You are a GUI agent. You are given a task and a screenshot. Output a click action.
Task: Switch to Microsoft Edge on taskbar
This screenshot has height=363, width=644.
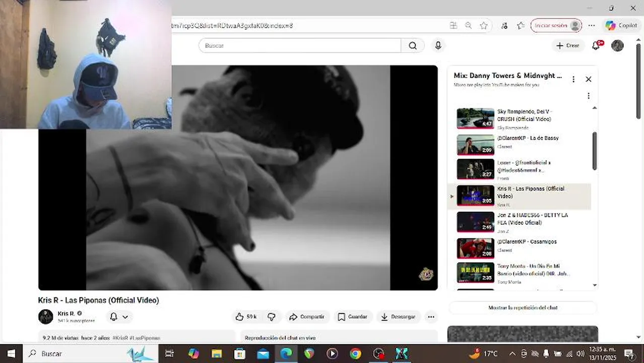click(x=286, y=354)
